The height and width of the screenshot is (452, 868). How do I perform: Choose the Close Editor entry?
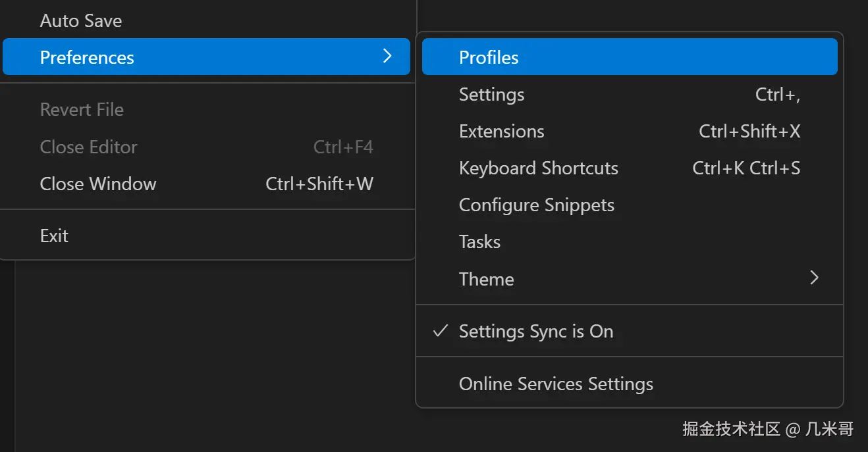click(89, 147)
